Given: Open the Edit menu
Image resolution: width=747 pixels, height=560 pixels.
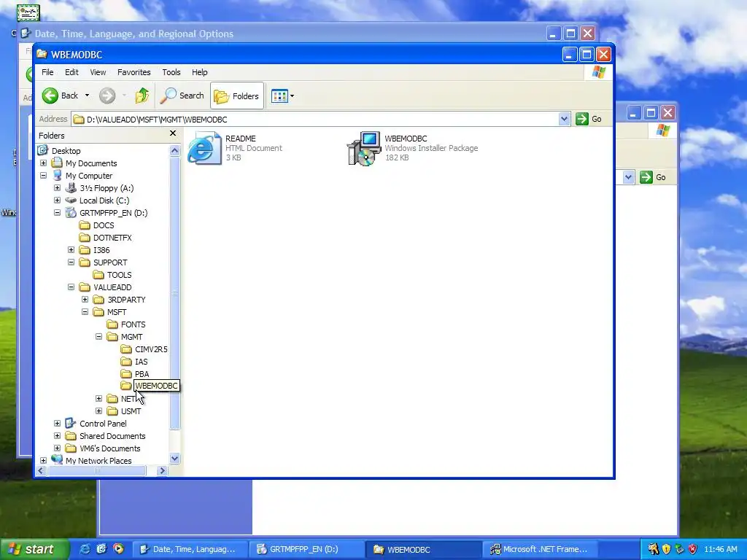Looking at the screenshot, I should click(71, 72).
